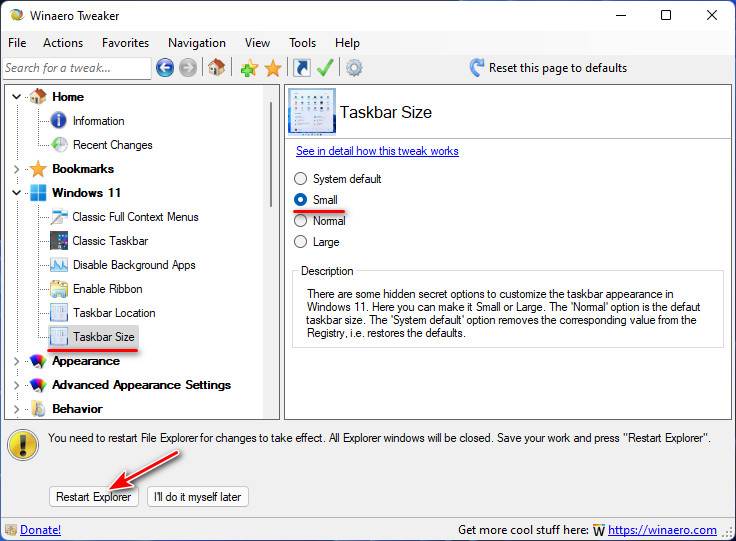Click the Taskbar Size icon in tree

59,337
